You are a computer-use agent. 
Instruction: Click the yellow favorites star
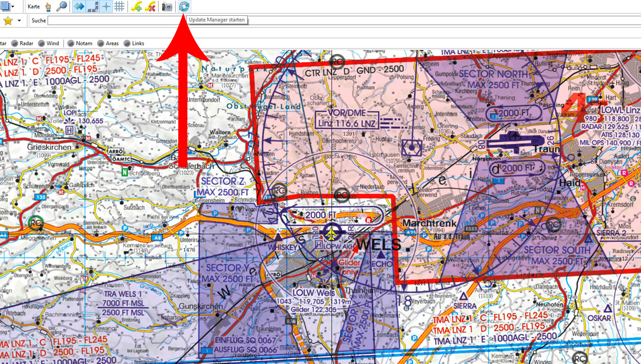8,21
